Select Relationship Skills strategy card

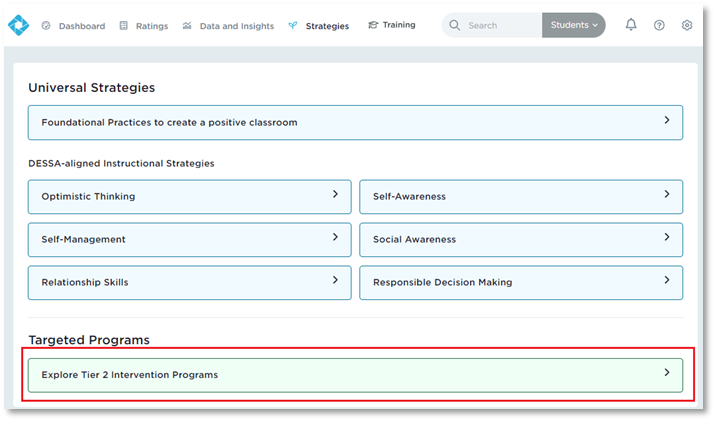189,283
